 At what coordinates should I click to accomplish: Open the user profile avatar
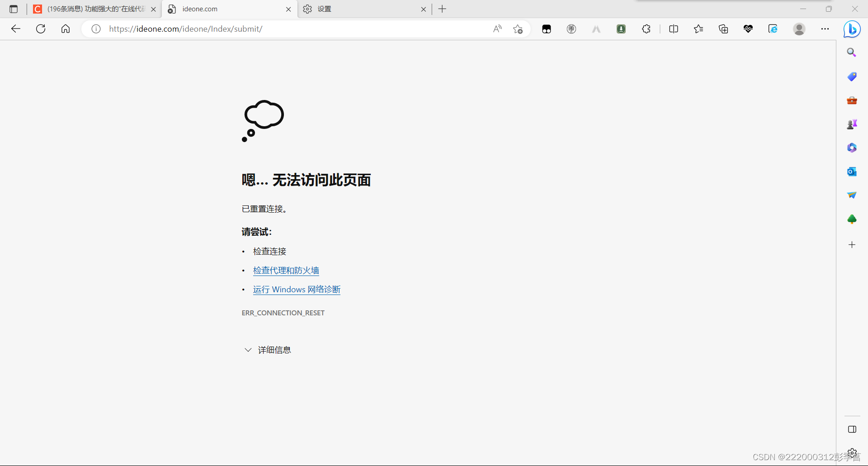[x=799, y=29]
